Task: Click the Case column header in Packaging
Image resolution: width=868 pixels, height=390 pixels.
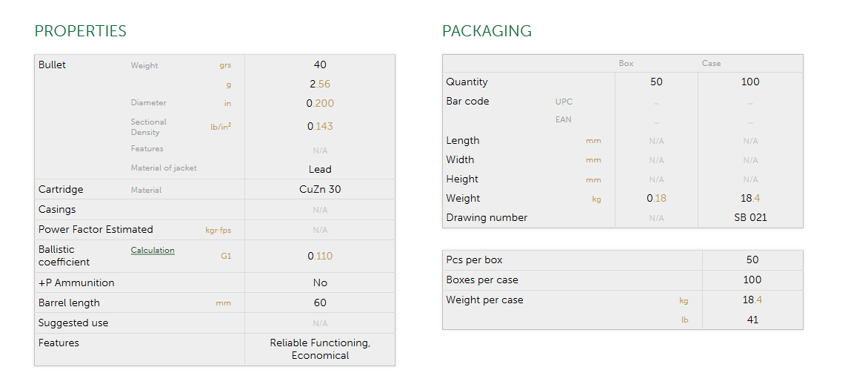Action: [711, 64]
